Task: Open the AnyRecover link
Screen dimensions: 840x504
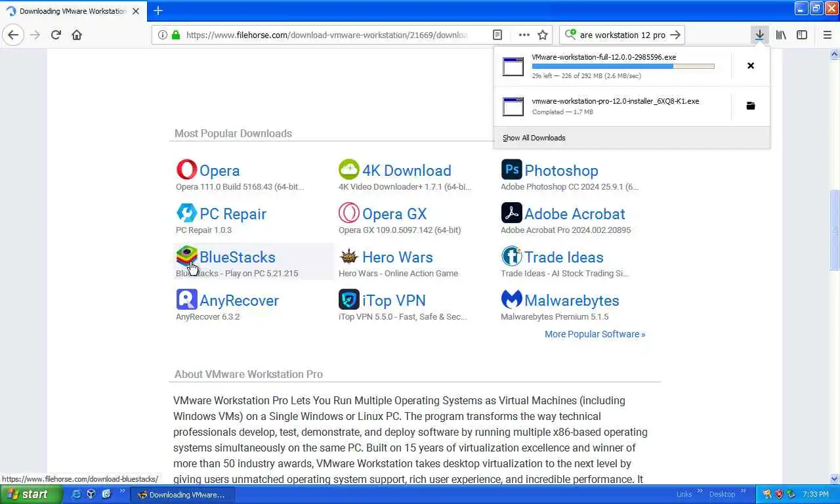Action: [240, 301]
